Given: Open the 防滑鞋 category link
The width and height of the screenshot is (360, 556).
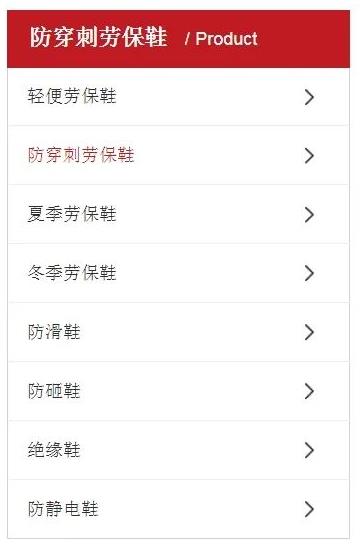Looking at the screenshot, I should 54,332.
